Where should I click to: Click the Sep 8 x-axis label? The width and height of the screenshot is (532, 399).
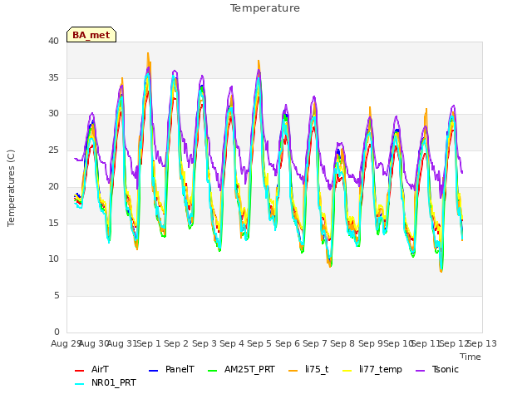pyautogui.click(x=342, y=343)
